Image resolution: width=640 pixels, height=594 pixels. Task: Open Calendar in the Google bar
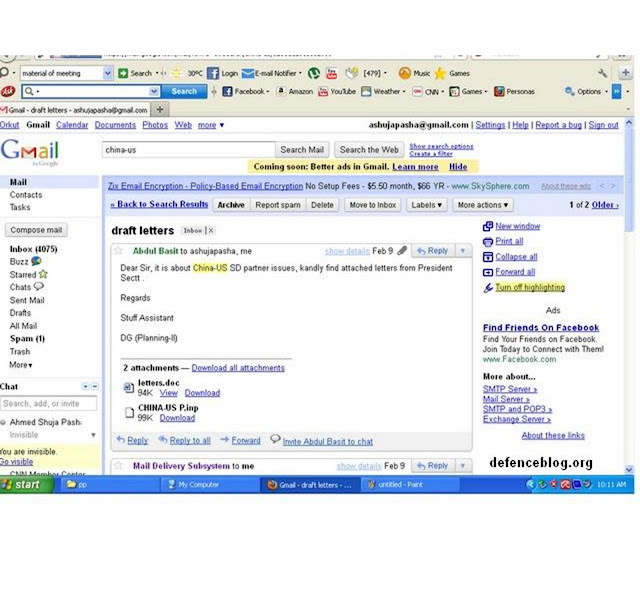coord(72,125)
